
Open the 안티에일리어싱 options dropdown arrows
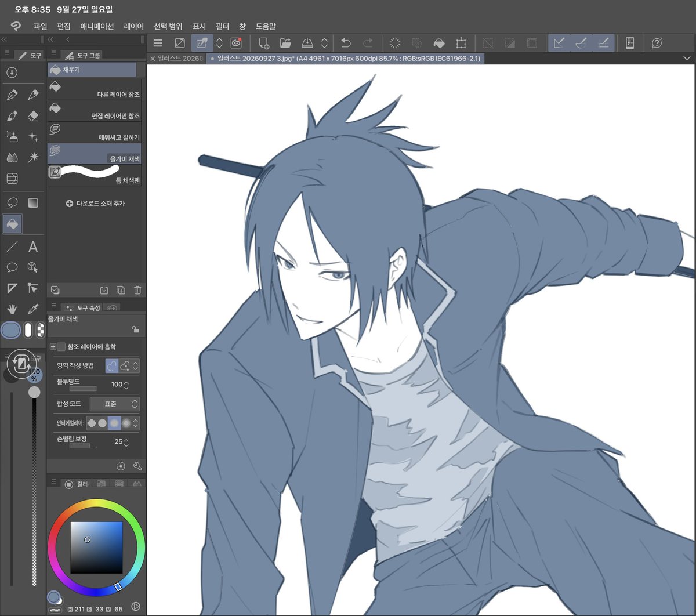pos(136,423)
